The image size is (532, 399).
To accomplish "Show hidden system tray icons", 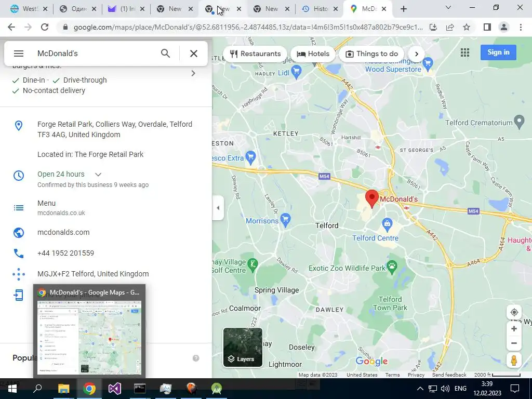I will 420,389.
